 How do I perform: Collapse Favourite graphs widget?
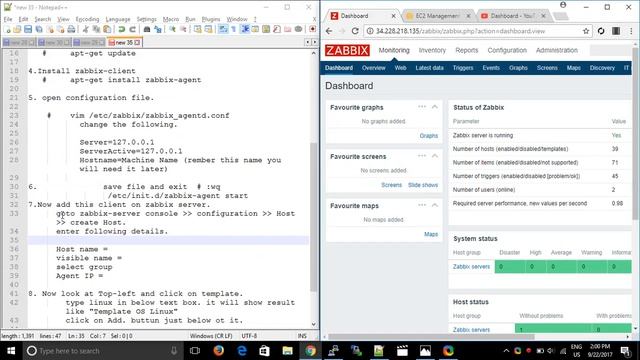[x=435, y=107]
